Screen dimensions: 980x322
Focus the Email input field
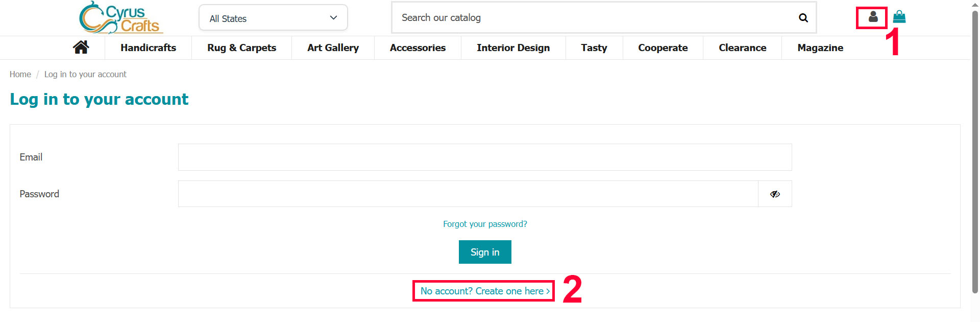pos(484,157)
